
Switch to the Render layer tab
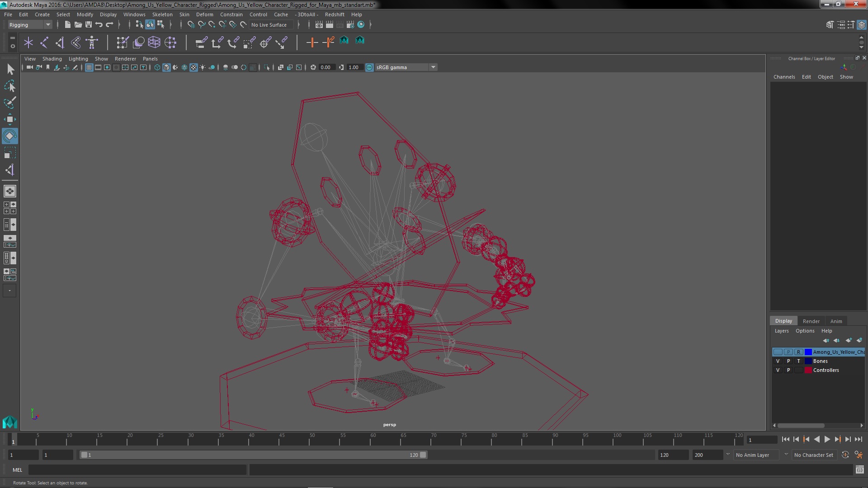(x=811, y=321)
